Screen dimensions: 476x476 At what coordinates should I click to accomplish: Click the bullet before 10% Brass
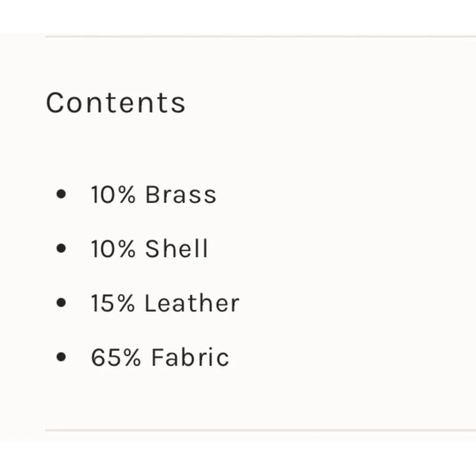coord(61,194)
